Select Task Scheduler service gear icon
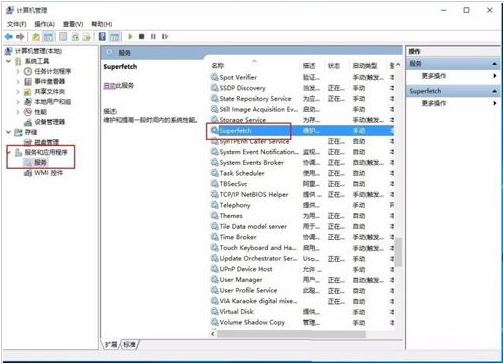The width and height of the screenshot is (504, 364). coord(215,173)
